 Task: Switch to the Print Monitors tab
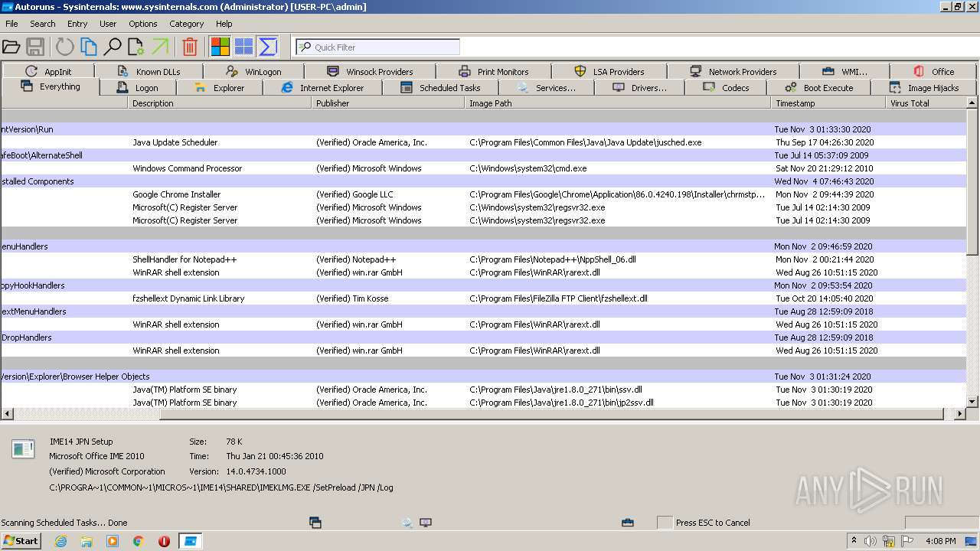click(x=494, y=71)
